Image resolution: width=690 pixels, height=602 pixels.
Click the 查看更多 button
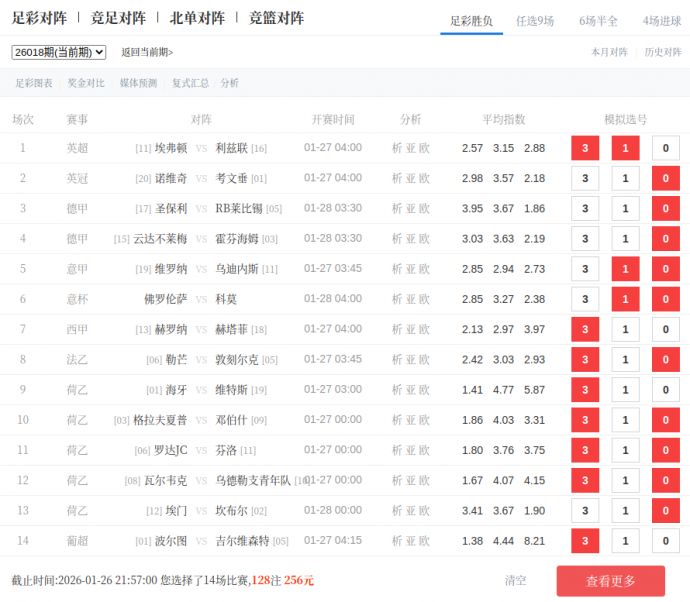pyautogui.click(x=610, y=581)
